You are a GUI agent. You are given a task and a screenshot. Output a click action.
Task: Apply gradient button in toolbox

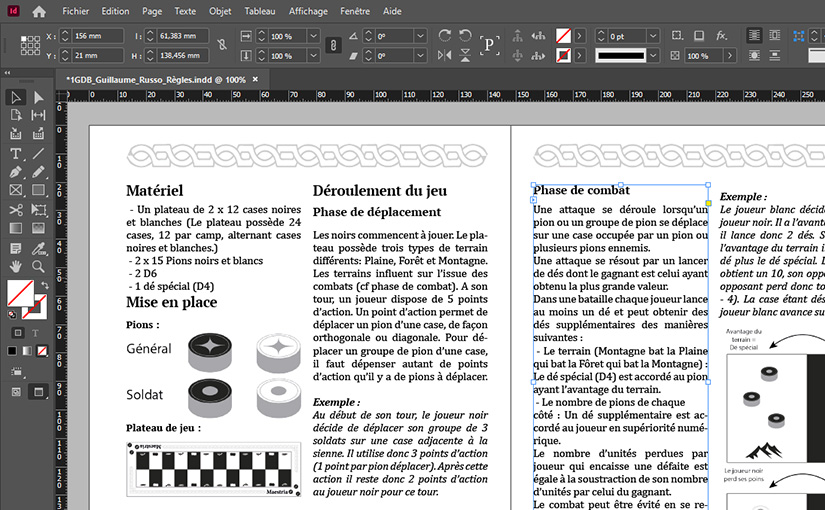[x=27, y=351]
